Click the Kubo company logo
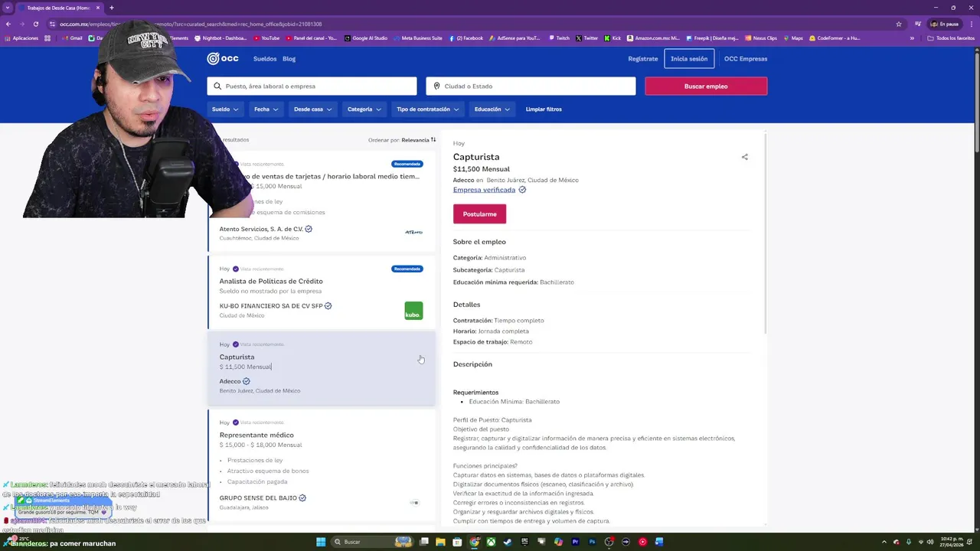Screen dimensions: 980x551 tap(413, 311)
